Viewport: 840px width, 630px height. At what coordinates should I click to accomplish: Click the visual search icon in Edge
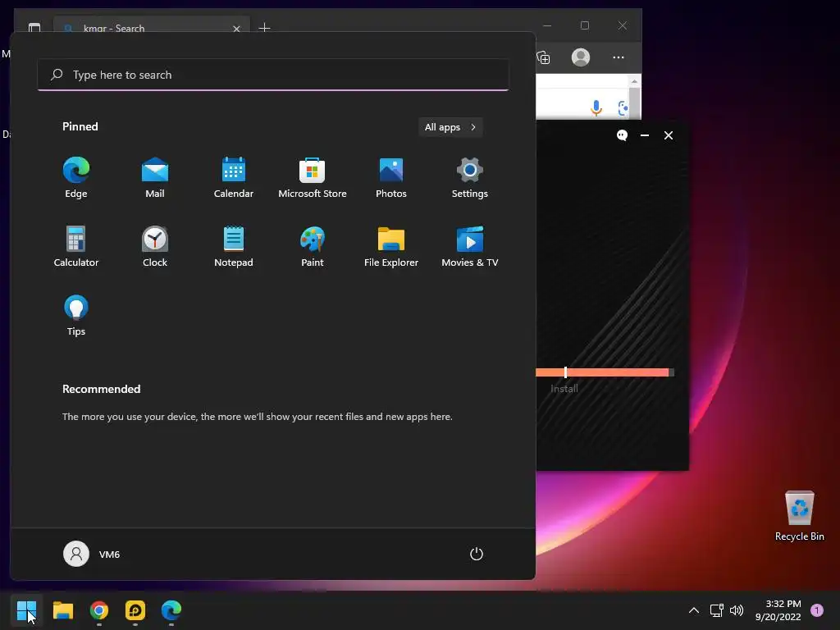pos(623,108)
